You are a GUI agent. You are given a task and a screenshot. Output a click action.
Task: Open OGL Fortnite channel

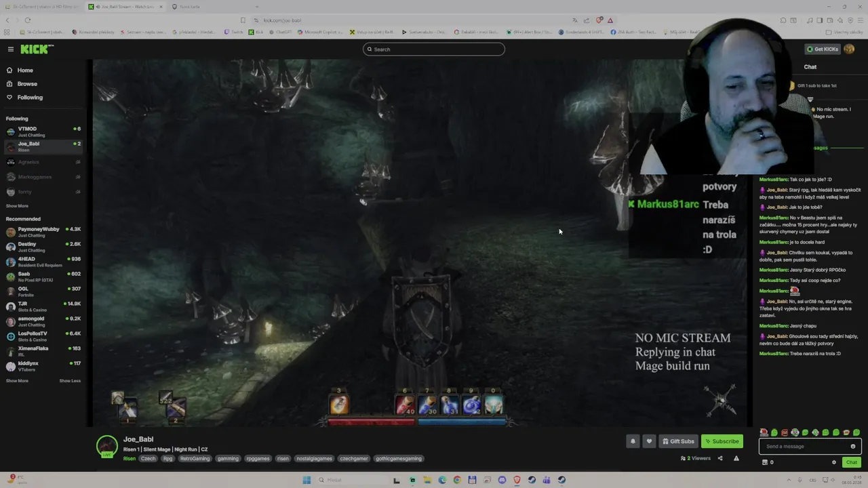(43, 291)
